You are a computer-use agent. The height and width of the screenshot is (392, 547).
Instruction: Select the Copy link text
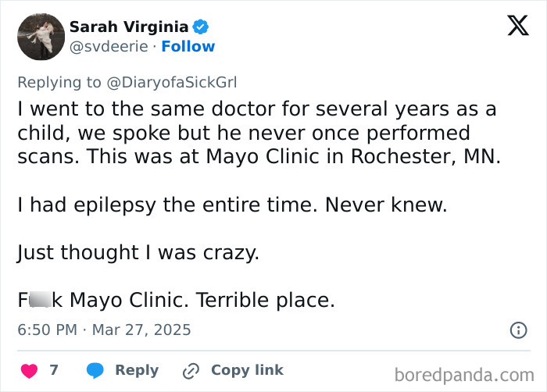(x=247, y=370)
